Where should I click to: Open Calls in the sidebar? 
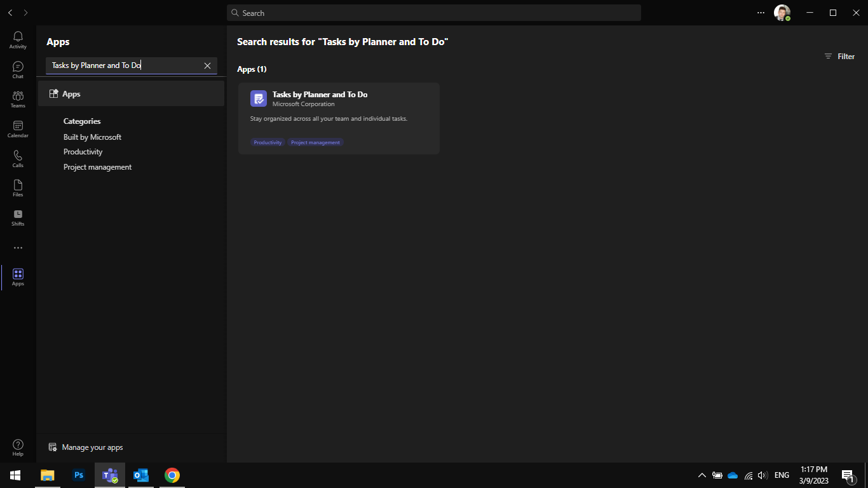(18, 158)
